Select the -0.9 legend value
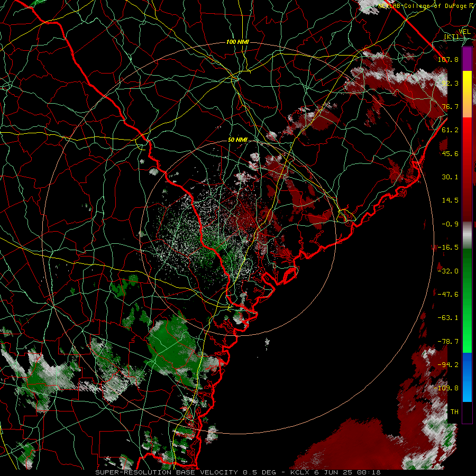 pyautogui.click(x=450, y=224)
